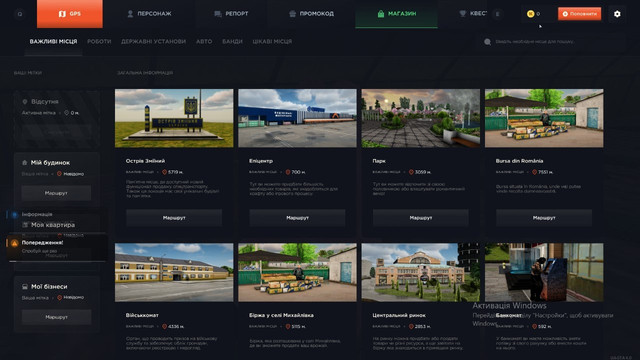Image resolution: width=640 pixels, height=360 pixels.
Task: Click the Біржа у селі Михайлівка title
Action: tap(281, 315)
